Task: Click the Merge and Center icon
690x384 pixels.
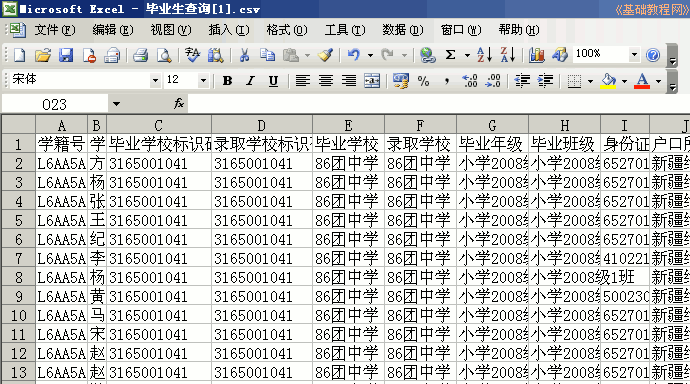Action: point(372,81)
